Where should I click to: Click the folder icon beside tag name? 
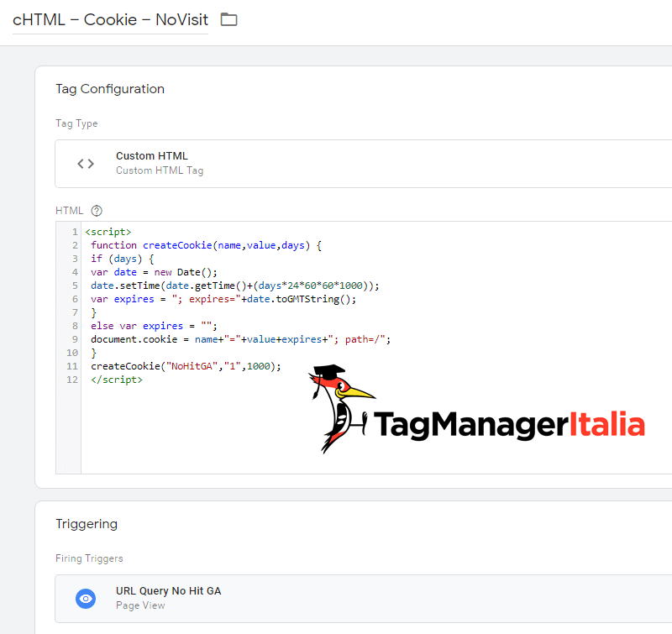[x=228, y=19]
